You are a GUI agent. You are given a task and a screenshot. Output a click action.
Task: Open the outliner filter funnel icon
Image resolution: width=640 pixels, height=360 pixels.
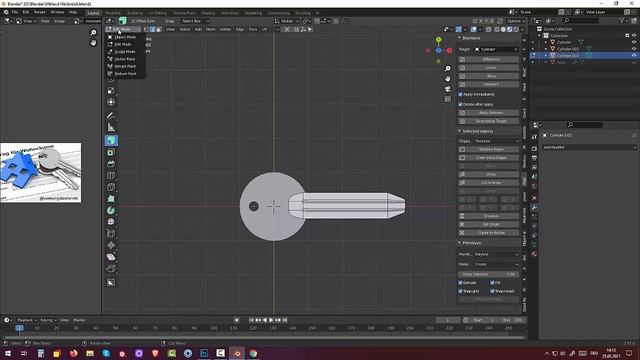click(622, 20)
